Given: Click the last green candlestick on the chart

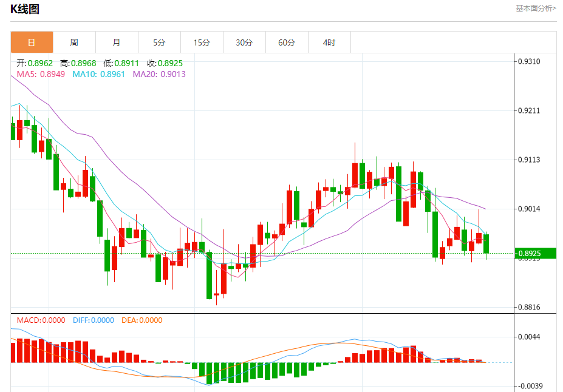Looking at the screenshot, I should (486, 244).
